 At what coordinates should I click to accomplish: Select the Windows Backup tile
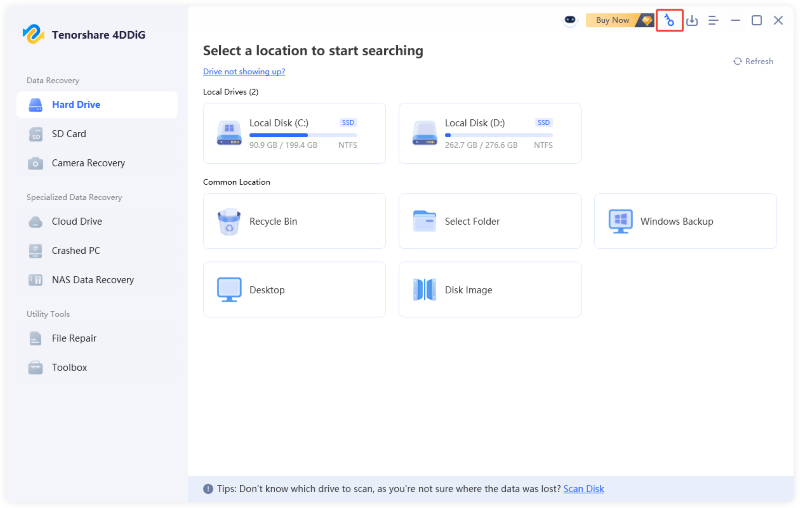685,221
